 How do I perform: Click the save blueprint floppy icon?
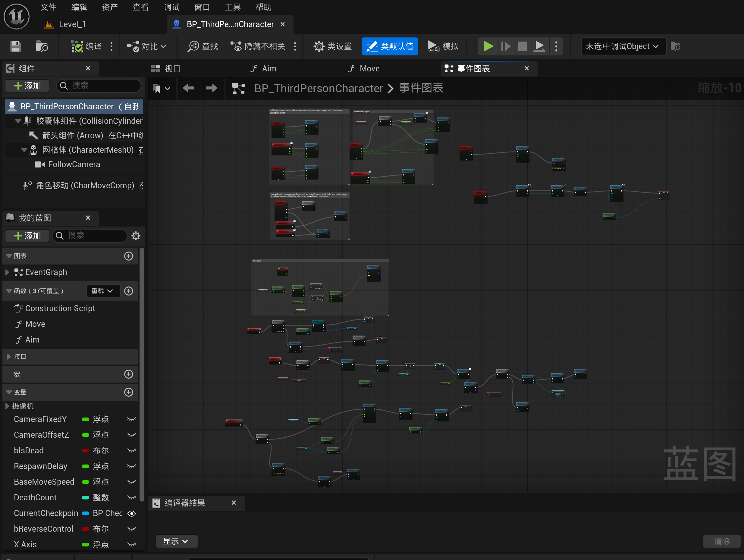[x=15, y=46]
